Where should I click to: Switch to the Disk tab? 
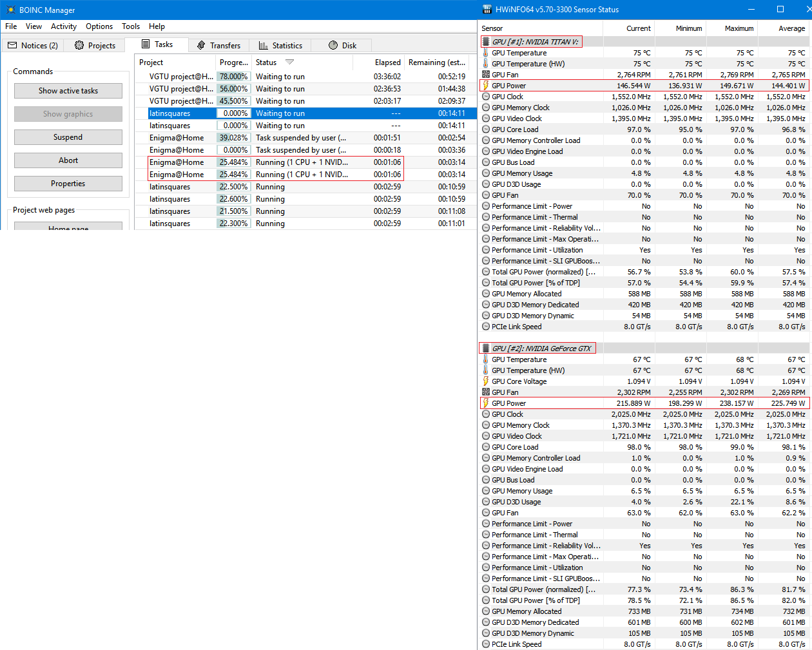(342, 45)
